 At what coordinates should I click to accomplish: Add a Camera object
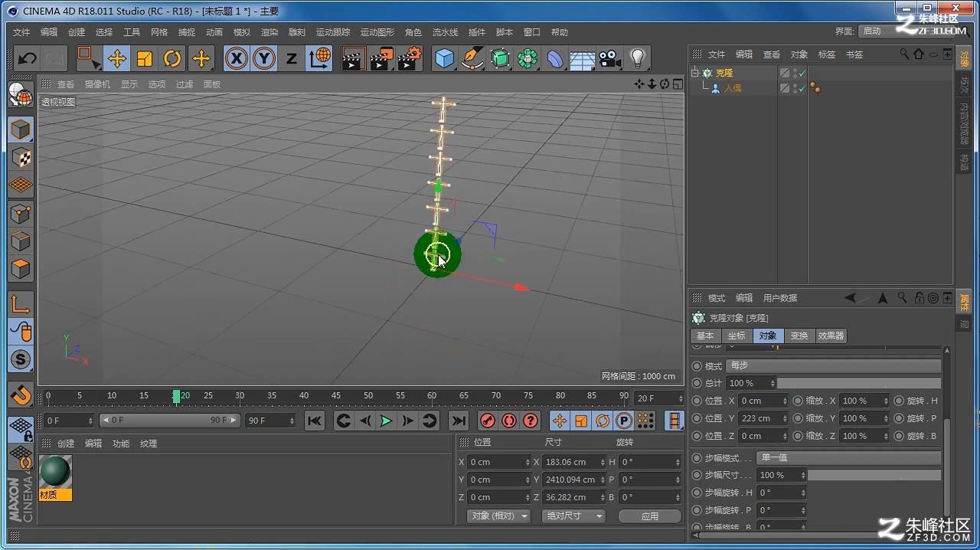tap(610, 58)
